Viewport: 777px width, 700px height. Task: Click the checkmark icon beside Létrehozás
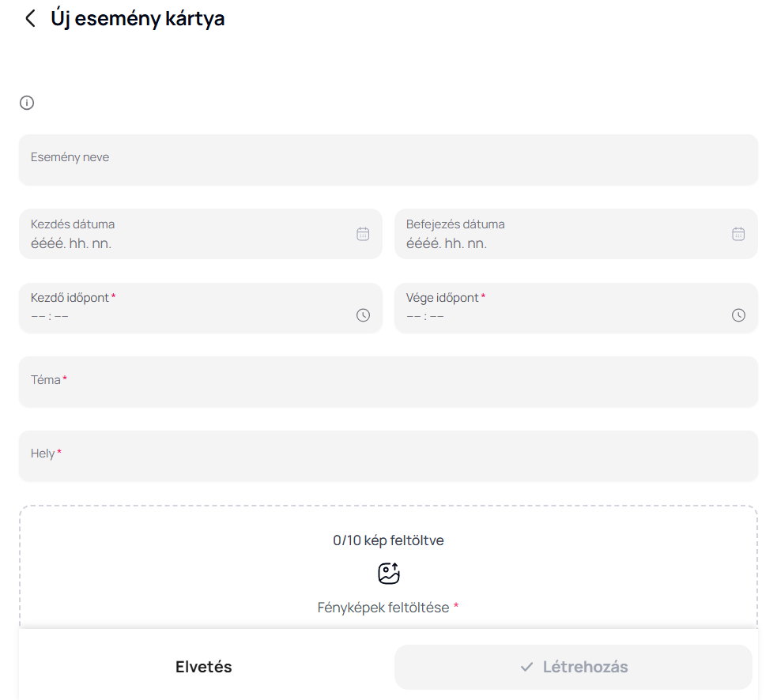(526, 668)
